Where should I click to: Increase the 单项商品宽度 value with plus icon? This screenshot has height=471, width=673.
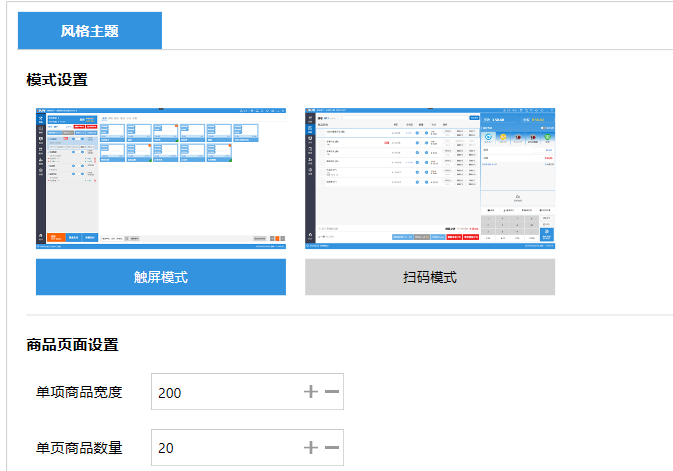[311, 392]
